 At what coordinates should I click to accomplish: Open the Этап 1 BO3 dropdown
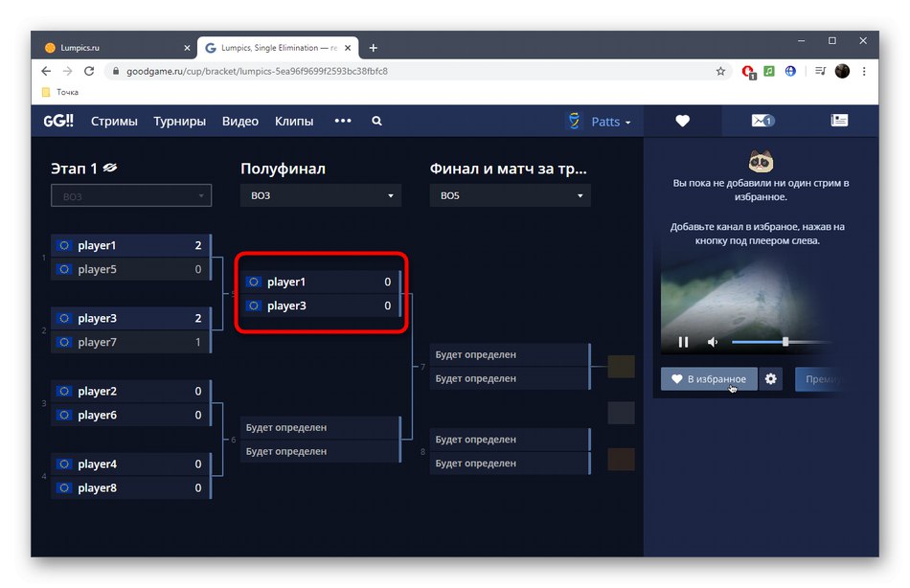pyautogui.click(x=131, y=195)
